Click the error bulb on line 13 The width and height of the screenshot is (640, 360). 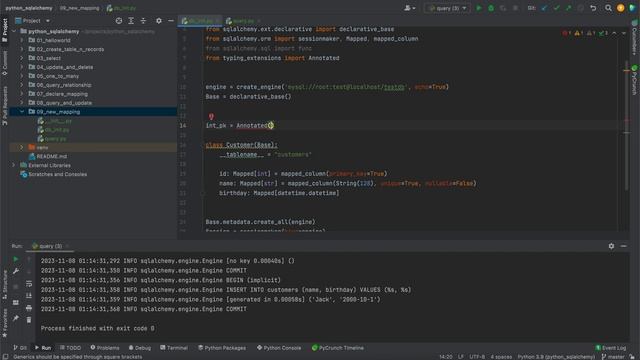211,117
